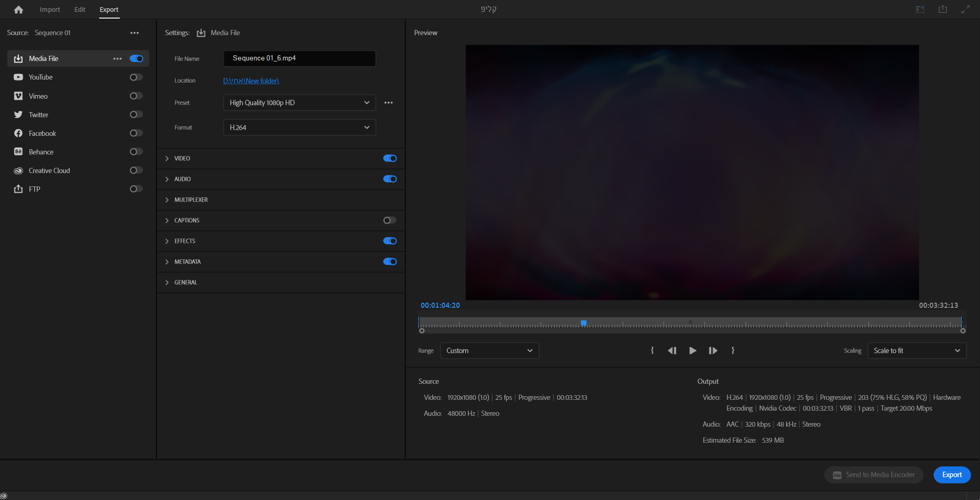Viewport: 980px width, 500px height.
Task: Enable the Twitter destination toggle
Action: click(x=136, y=114)
